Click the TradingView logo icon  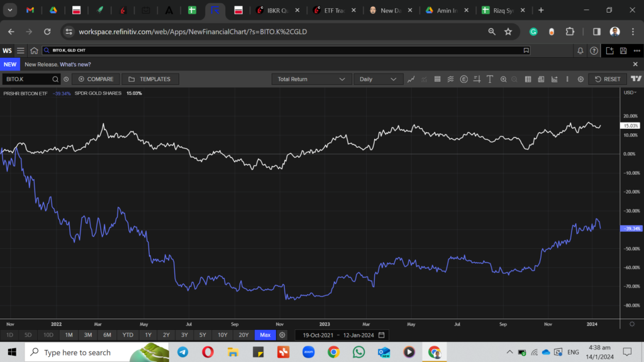pyautogui.click(x=636, y=79)
